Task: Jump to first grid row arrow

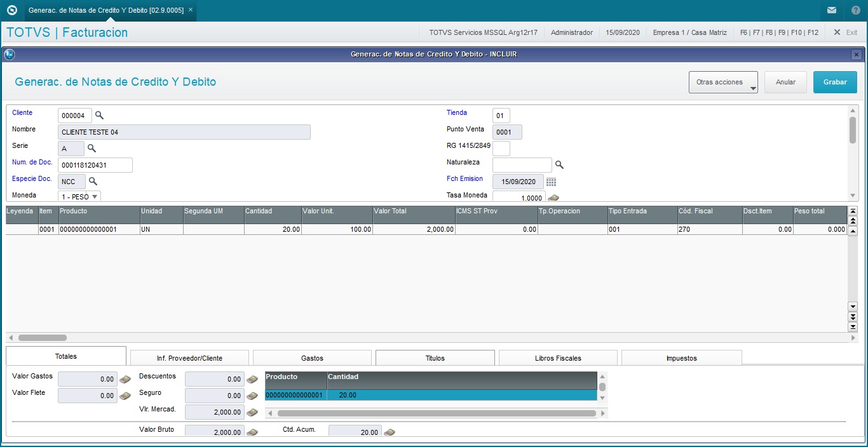Action: (x=853, y=211)
